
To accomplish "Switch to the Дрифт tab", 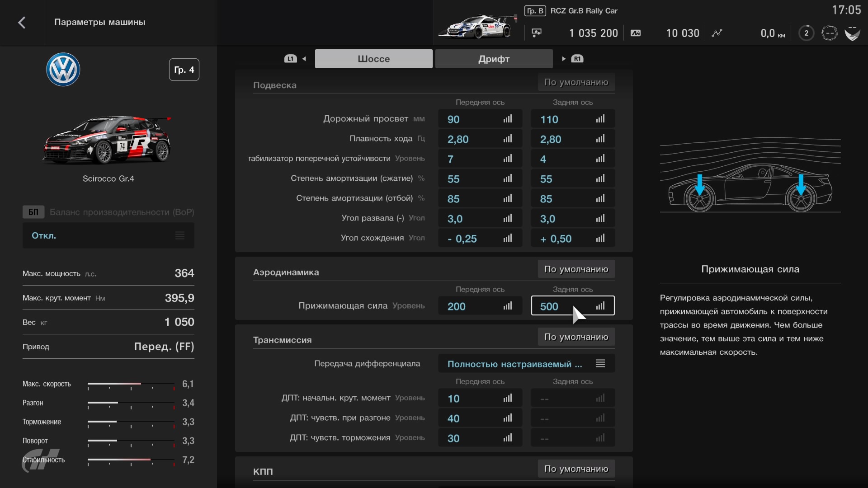I will 494,59.
